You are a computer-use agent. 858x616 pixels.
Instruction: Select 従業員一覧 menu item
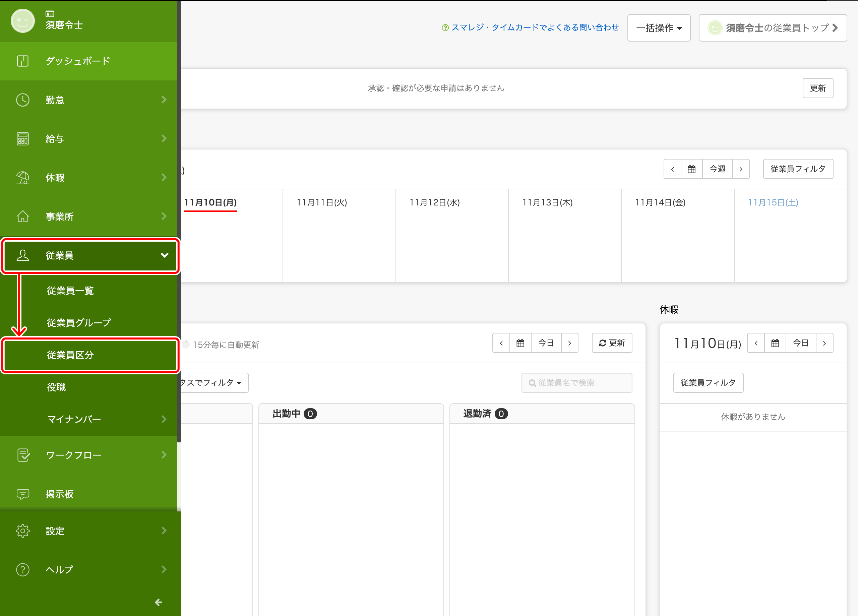(70, 291)
